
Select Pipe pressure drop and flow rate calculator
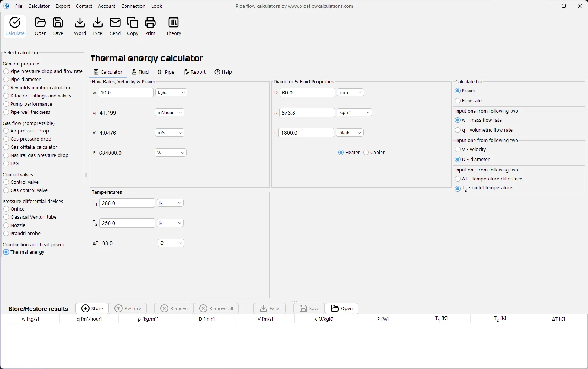(43, 71)
